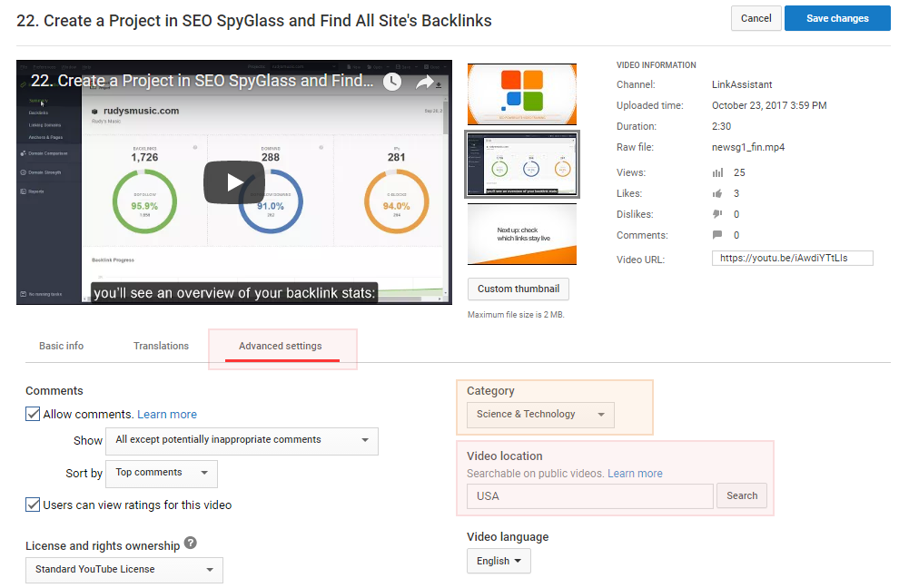Click the page heading '22. Create a Project in SEO SpyGlass'
The image size is (899, 588).
254,21
